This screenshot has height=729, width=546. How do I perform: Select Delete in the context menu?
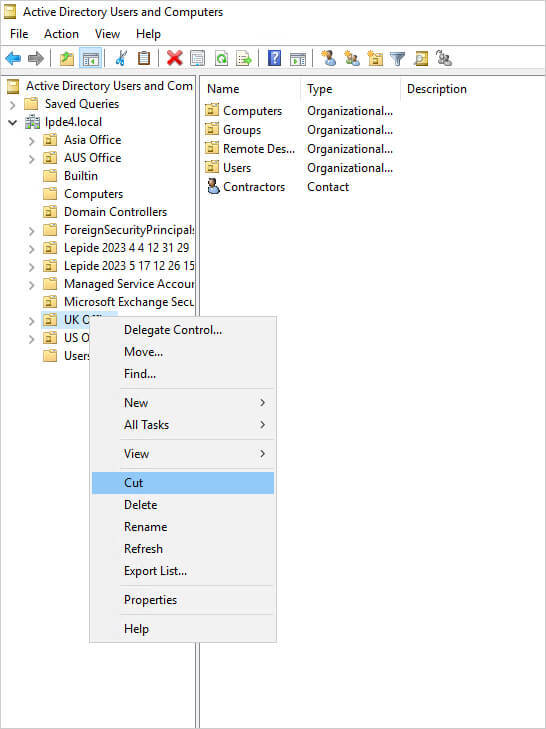183,504
